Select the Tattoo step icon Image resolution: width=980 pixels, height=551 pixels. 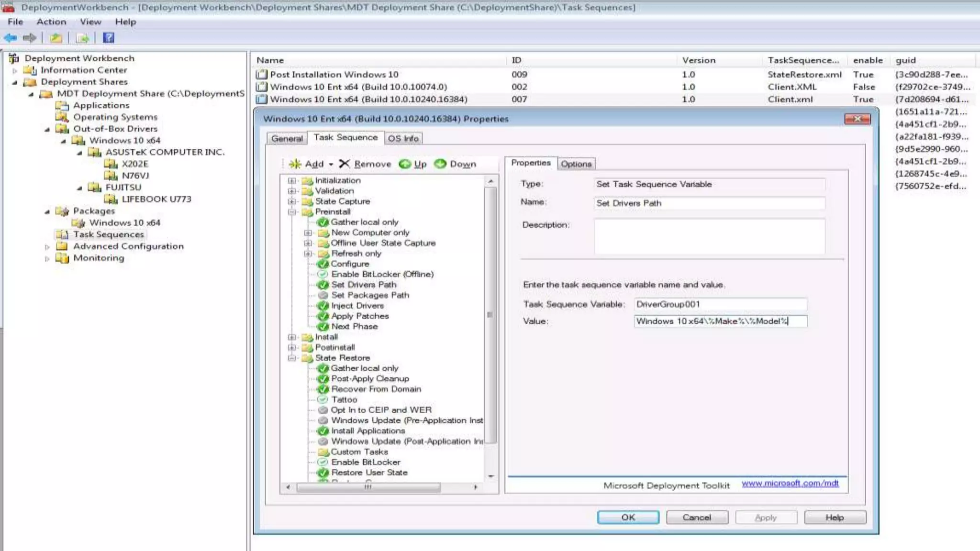pos(323,400)
